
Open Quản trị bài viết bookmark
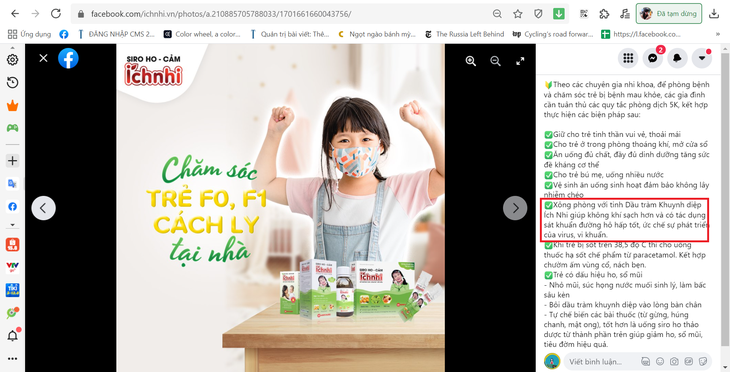tap(290, 34)
